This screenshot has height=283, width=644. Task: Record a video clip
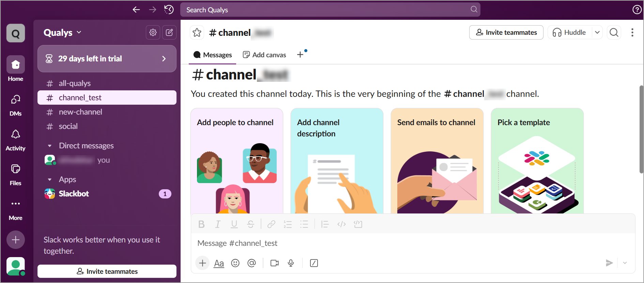click(x=274, y=263)
